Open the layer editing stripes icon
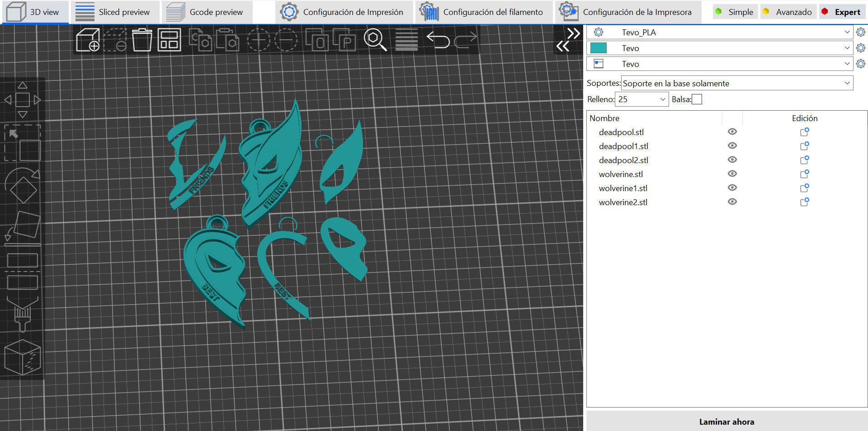This screenshot has height=431, width=868. (406, 40)
